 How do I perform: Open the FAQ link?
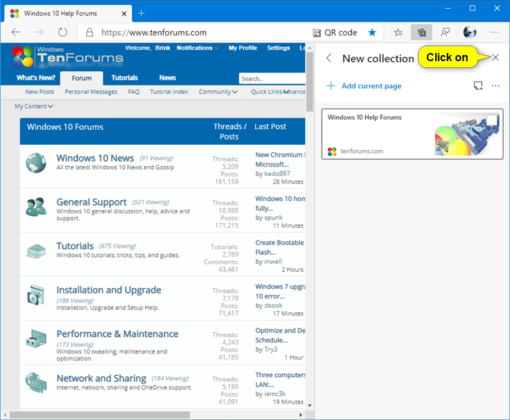click(x=134, y=92)
